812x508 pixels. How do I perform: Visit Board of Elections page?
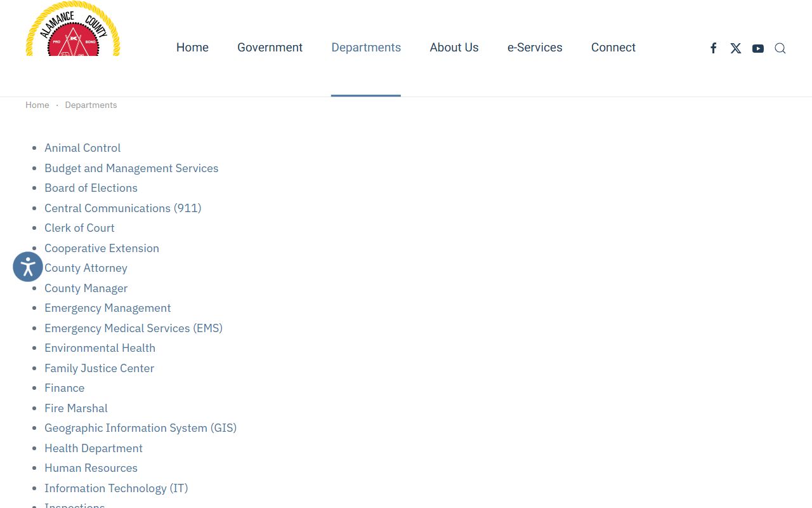(x=91, y=188)
